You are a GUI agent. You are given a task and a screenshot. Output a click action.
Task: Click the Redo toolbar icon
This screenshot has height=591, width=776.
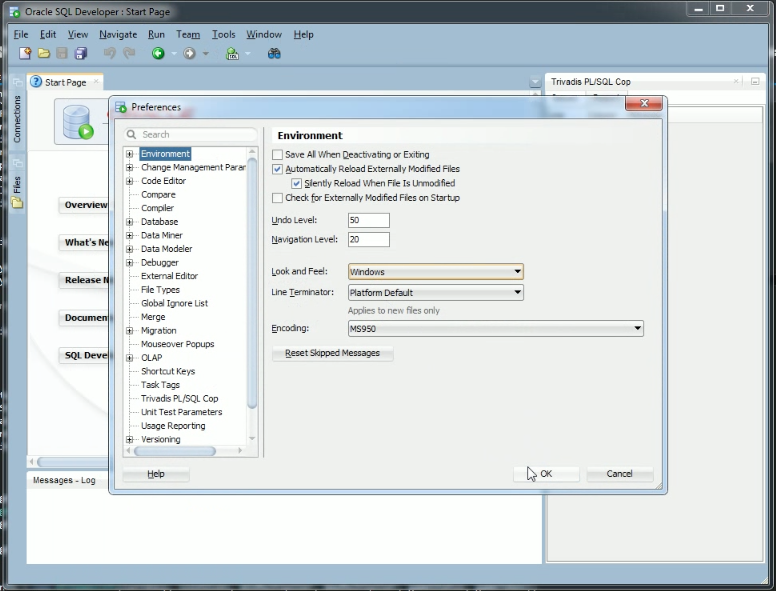[x=129, y=53]
